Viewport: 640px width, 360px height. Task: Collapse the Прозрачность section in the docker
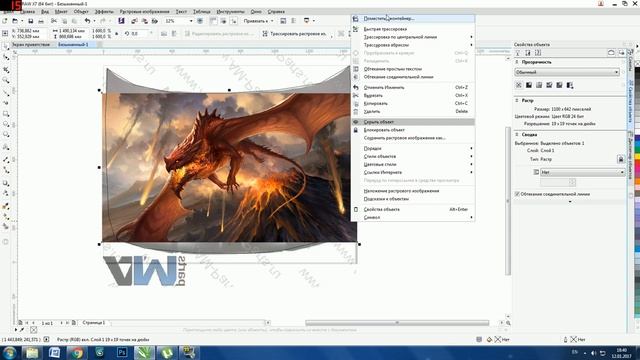click(x=517, y=62)
